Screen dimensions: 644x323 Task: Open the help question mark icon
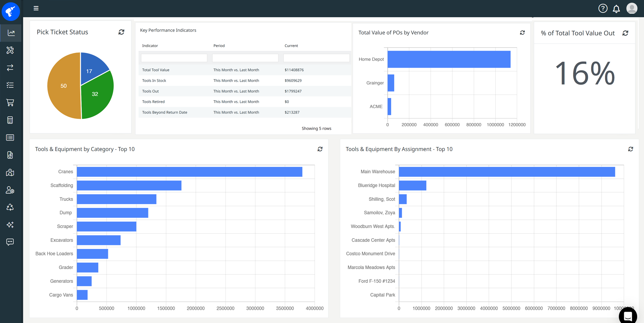[x=603, y=8]
